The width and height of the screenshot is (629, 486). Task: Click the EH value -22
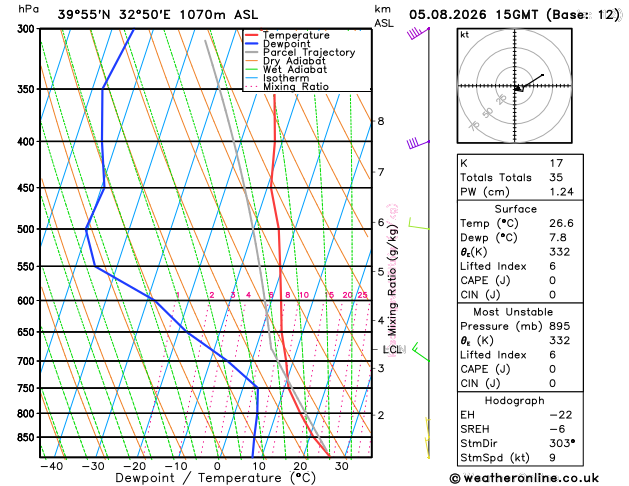tap(561, 415)
